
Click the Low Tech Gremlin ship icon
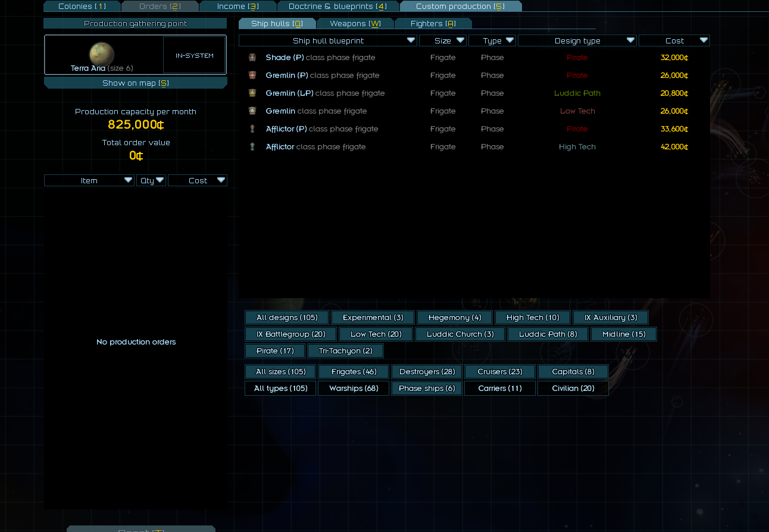252,111
